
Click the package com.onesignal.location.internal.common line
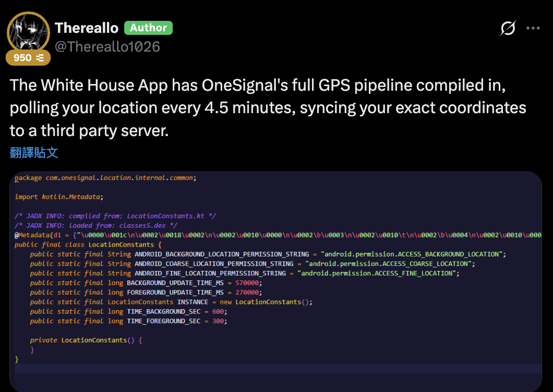[x=105, y=178]
